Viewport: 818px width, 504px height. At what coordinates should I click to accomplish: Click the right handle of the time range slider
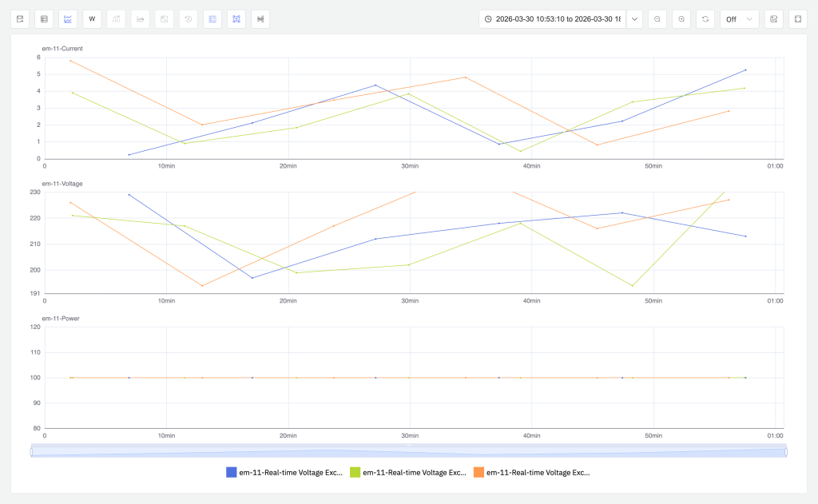pos(786,451)
